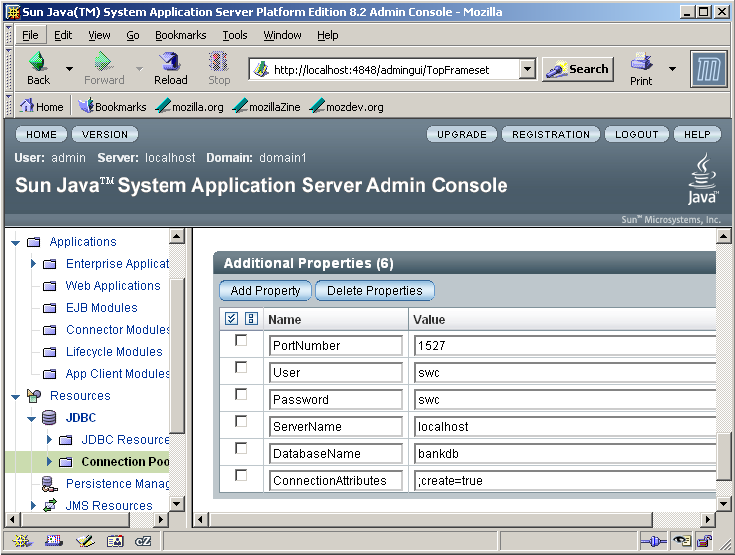Expand the JMS Resources node
735x555 pixels.
[33, 506]
